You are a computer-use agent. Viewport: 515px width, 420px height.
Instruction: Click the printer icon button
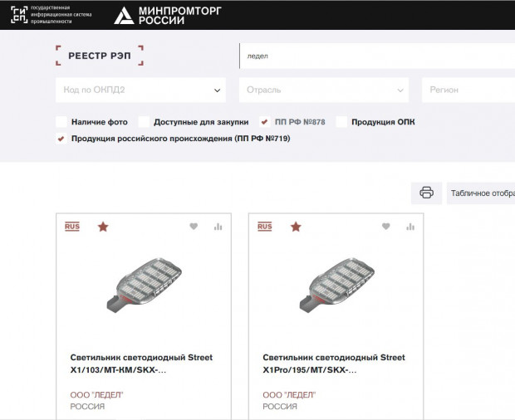tap(426, 193)
